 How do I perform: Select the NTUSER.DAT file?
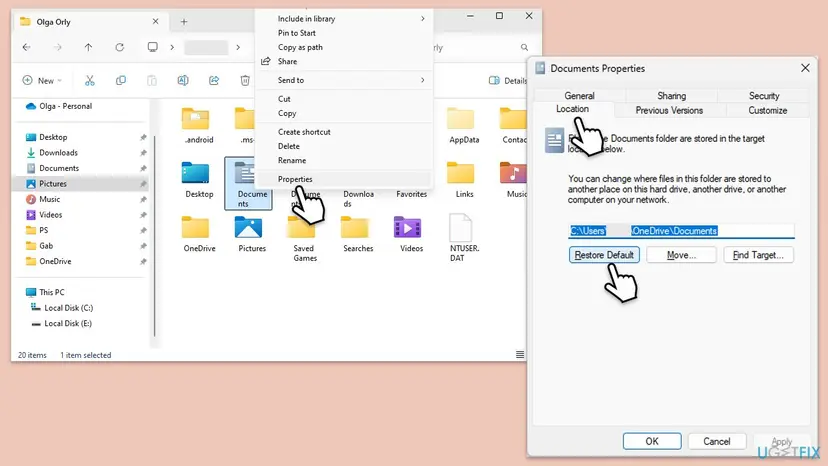464,238
